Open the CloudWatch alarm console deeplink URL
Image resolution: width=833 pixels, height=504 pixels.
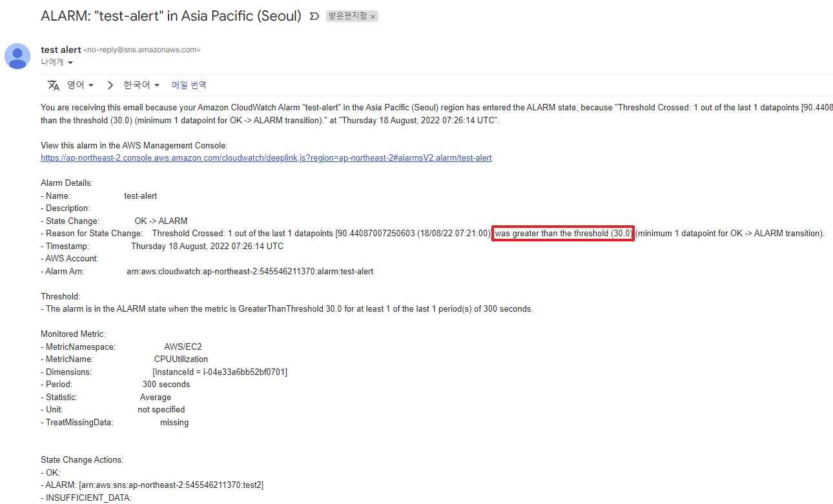pyautogui.click(x=266, y=157)
